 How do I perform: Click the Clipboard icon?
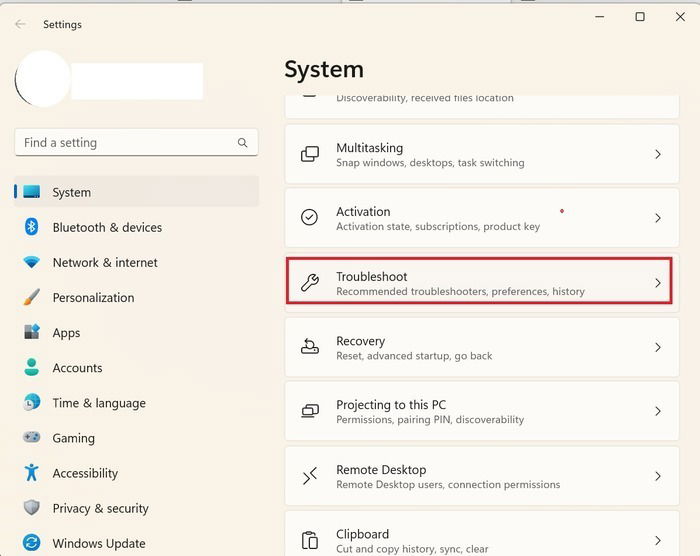pos(310,540)
